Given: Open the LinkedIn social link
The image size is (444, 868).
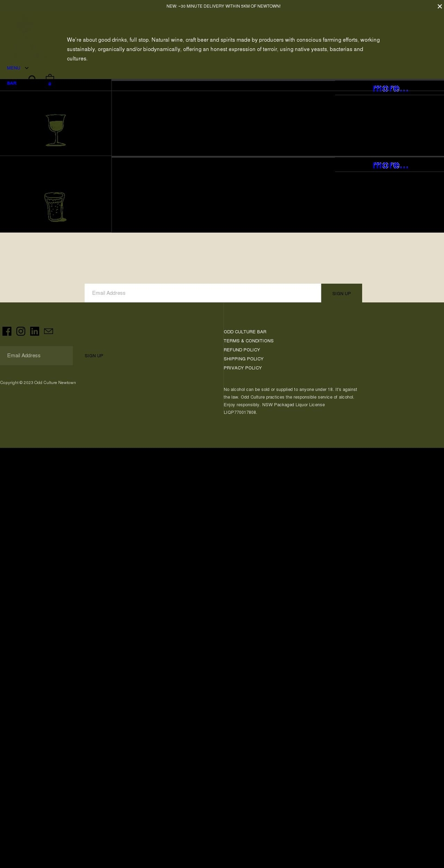Looking at the screenshot, I should point(35,331).
